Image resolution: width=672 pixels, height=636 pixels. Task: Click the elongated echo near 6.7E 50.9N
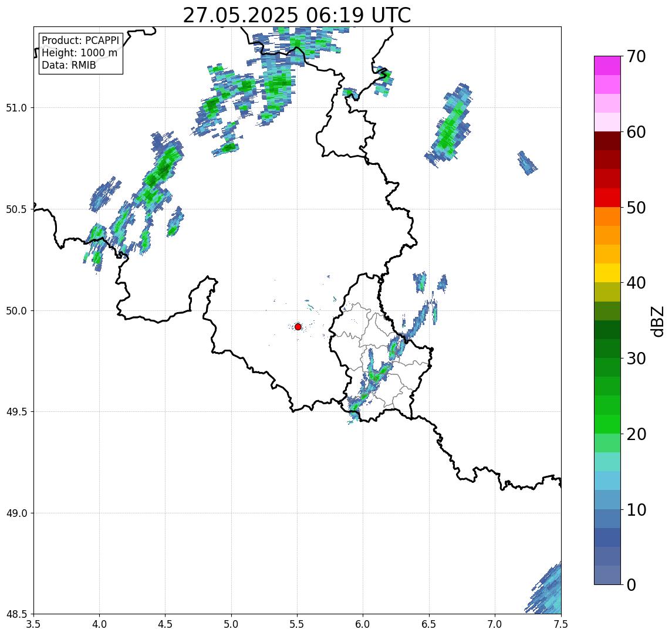point(449,125)
